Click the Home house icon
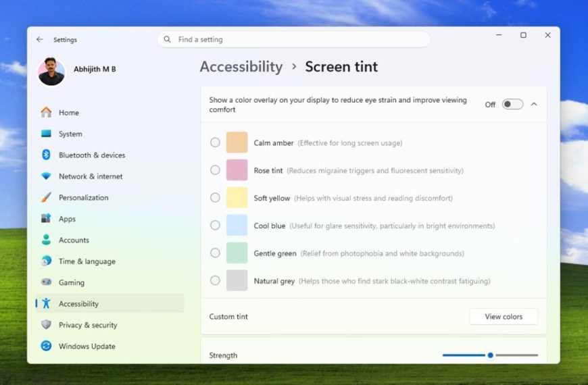 (46, 112)
